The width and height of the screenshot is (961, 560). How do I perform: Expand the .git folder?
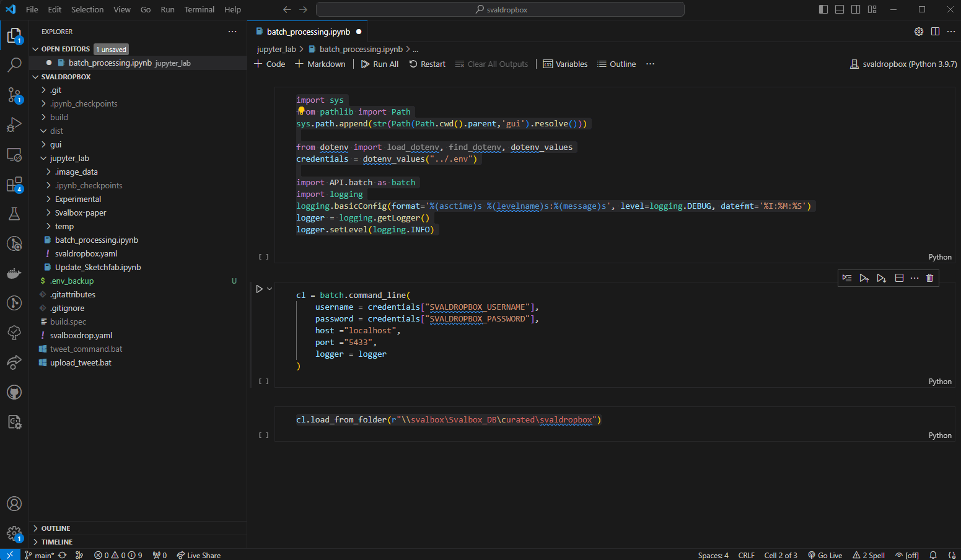pos(43,90)
